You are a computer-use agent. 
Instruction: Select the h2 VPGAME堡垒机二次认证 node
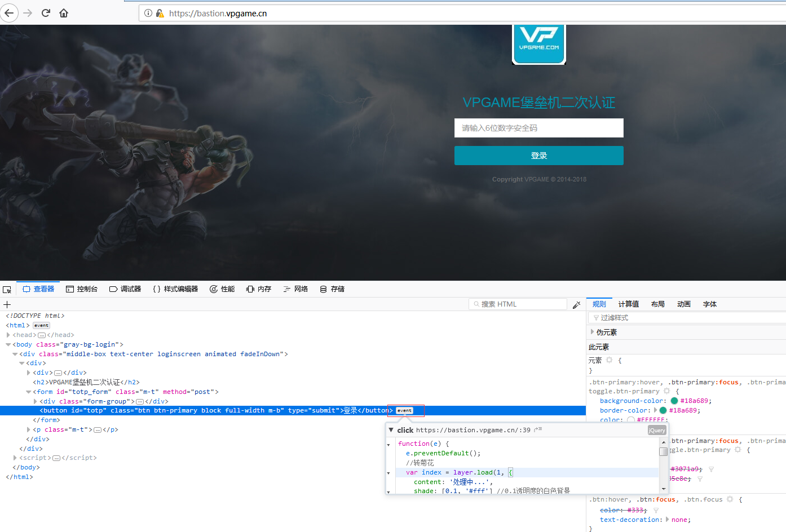click(86, 383)
